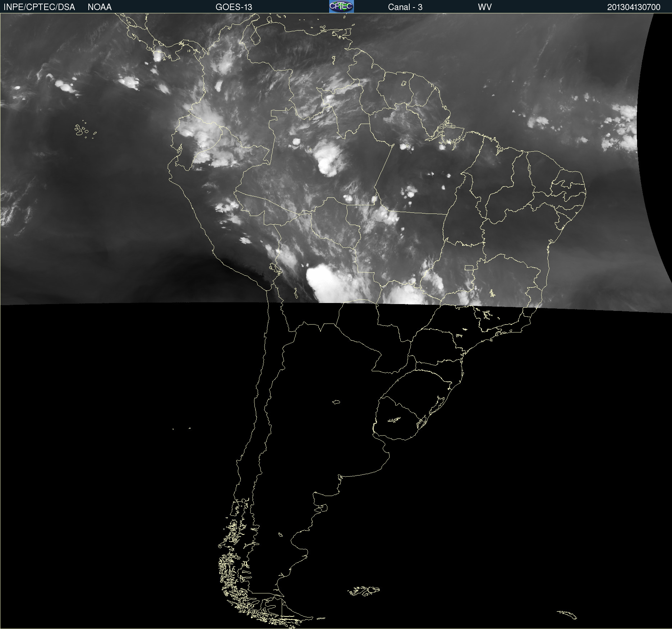Click the INPE/CPTEC/DSA header text
672x629 pixels.
pyautogui.click(x=39, y=7)
